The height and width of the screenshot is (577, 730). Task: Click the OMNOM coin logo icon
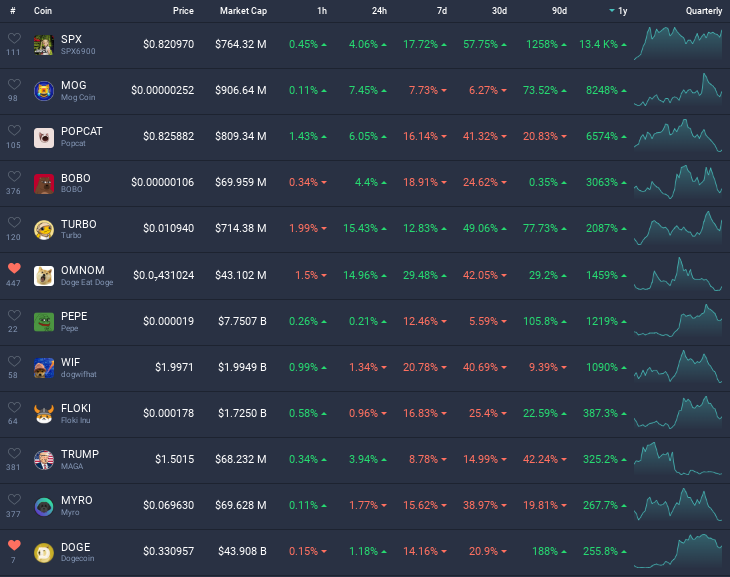(44, 276)
